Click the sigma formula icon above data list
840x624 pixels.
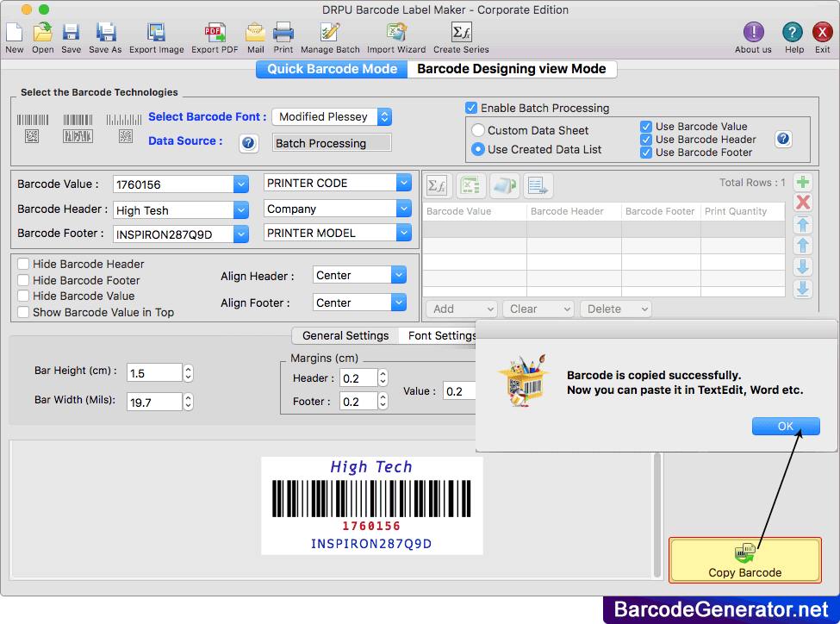tap(437, 186)
